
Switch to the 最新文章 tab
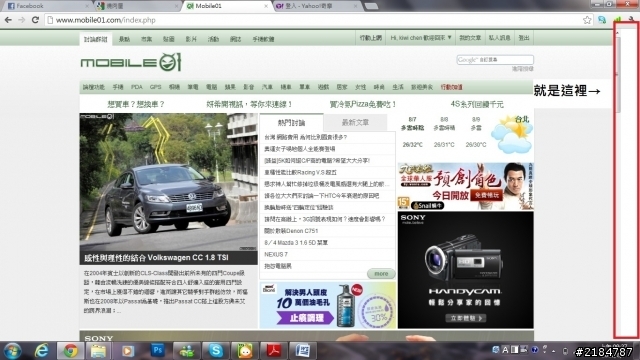click(355, 122)
